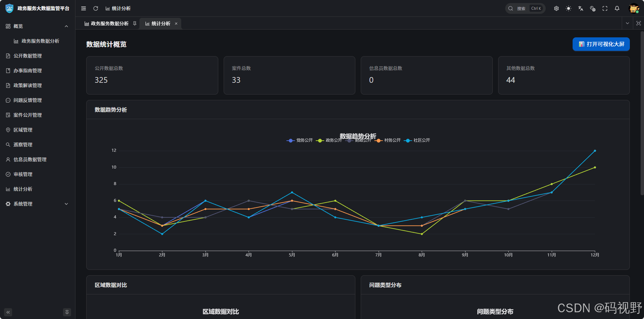
Task: Open the language translation icon
Action: [581, 8]
